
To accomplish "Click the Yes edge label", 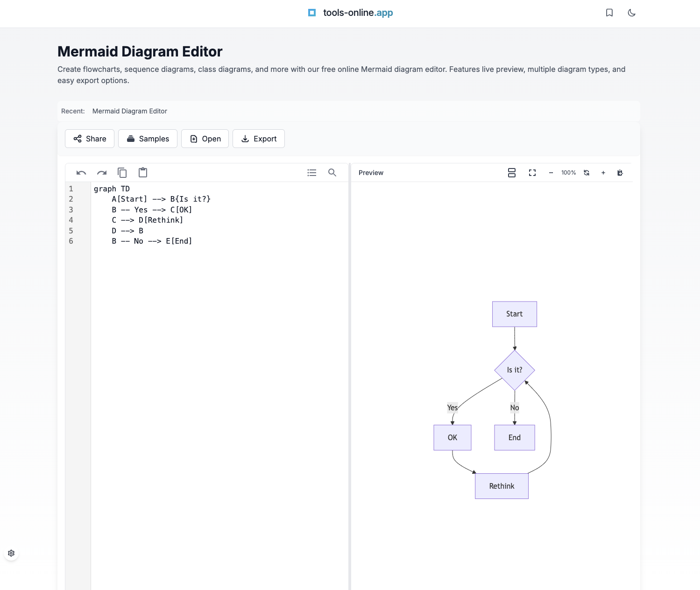I will click(x=453, y=407).
